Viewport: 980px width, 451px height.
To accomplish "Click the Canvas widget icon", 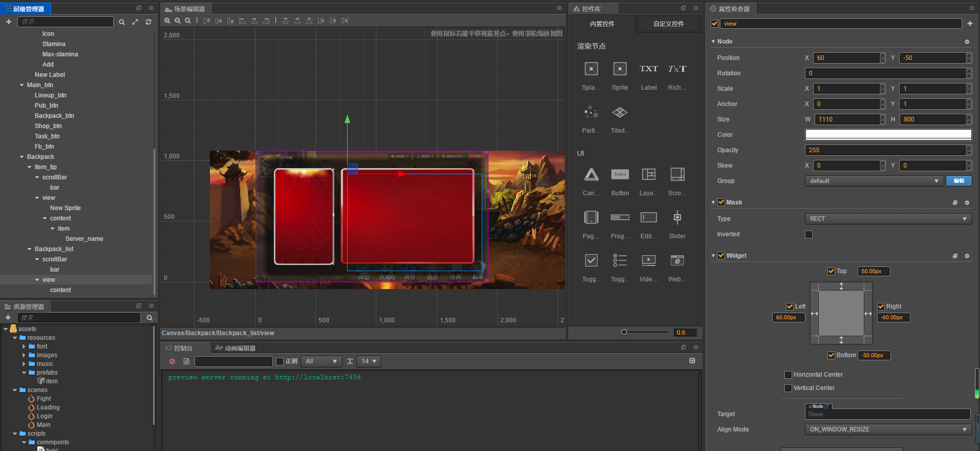I will tap(591, 175).
